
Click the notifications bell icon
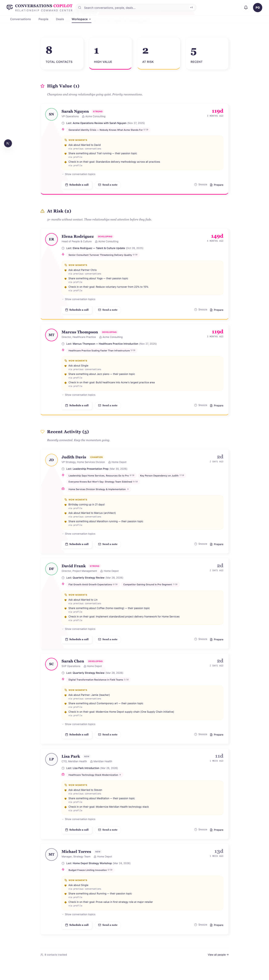click(x=246, y=8)
